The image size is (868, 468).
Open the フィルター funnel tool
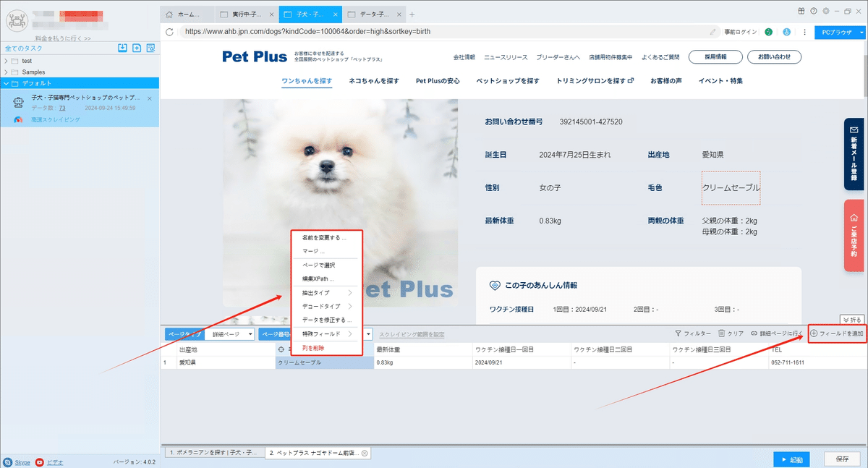692,333
